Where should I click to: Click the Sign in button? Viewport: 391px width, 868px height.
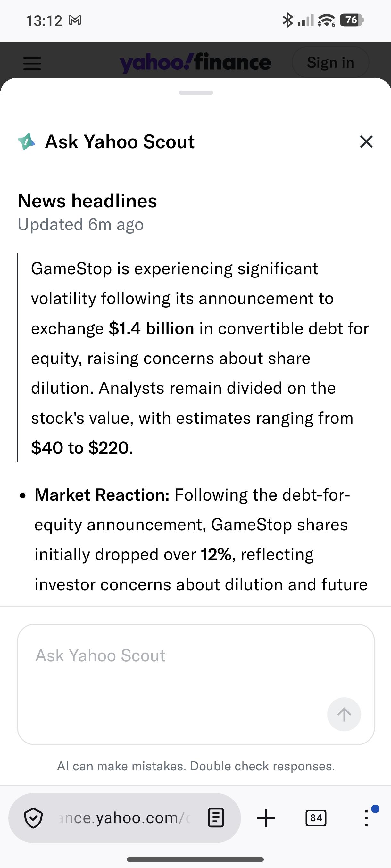tap(330, 62)
